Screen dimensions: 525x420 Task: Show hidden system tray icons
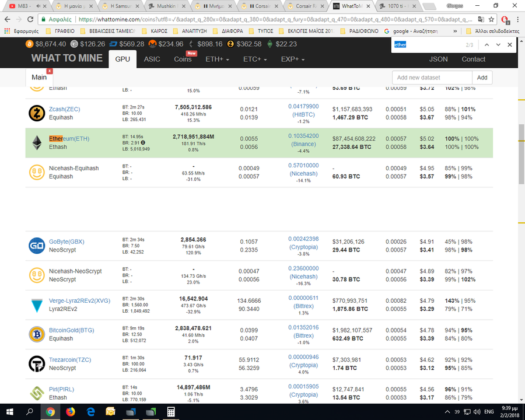447,412
